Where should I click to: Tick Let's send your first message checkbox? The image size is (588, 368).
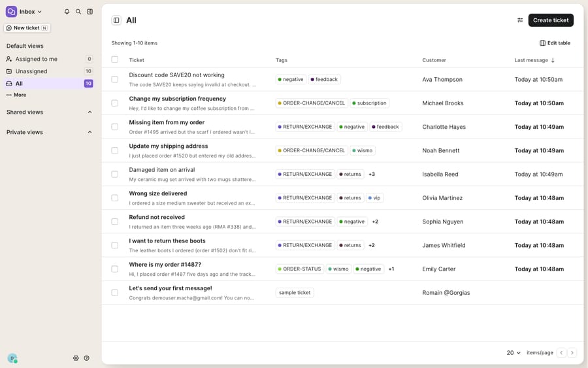115,293
